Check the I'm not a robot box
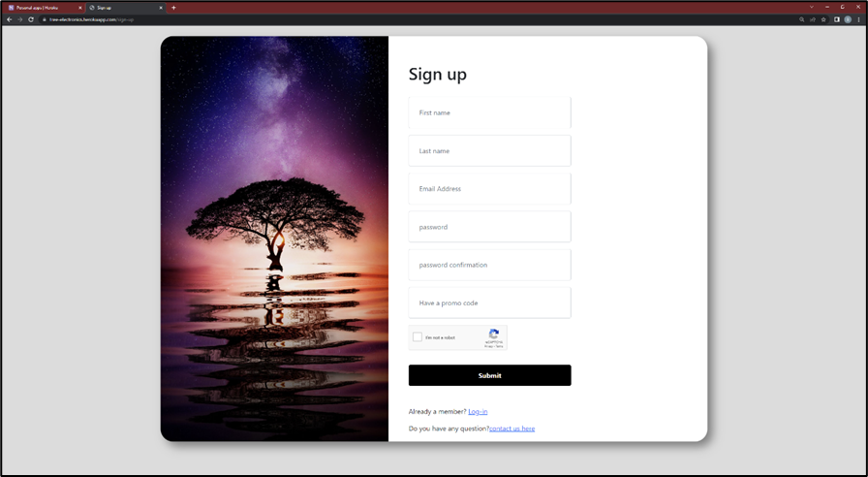The height and width of the screenshot is (477, 868). coord(418,336)
